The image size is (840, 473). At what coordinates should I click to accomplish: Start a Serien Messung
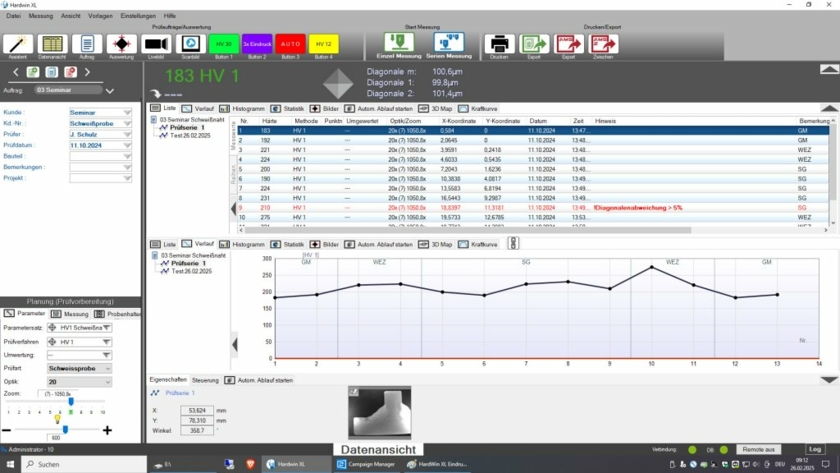452,44
